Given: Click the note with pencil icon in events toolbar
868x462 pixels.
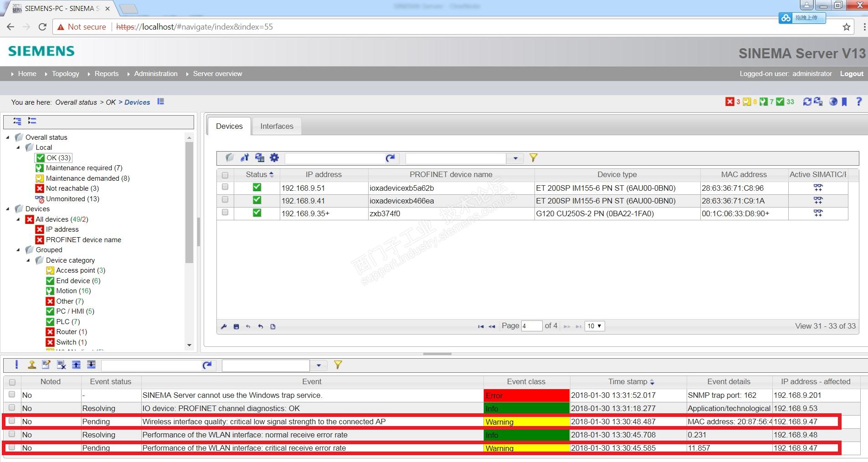Looking at the screenshot, I should click(46, 365).
